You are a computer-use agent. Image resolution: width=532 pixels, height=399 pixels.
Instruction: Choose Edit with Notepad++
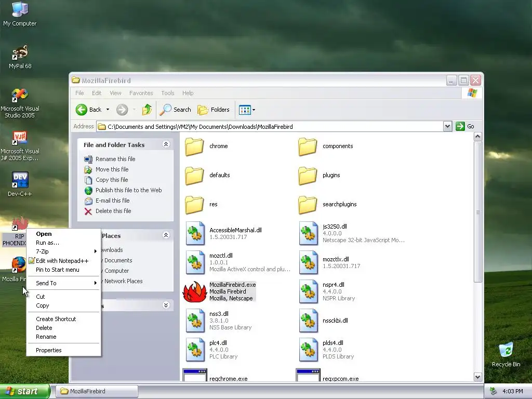[63, 261]
